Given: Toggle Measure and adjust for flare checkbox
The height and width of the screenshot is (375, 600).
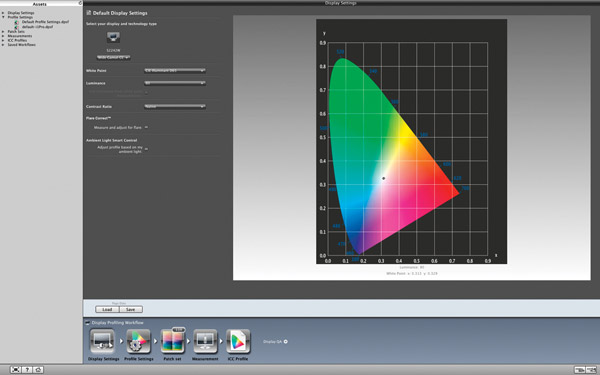Looking at the screenshot, I should point(146,127).
